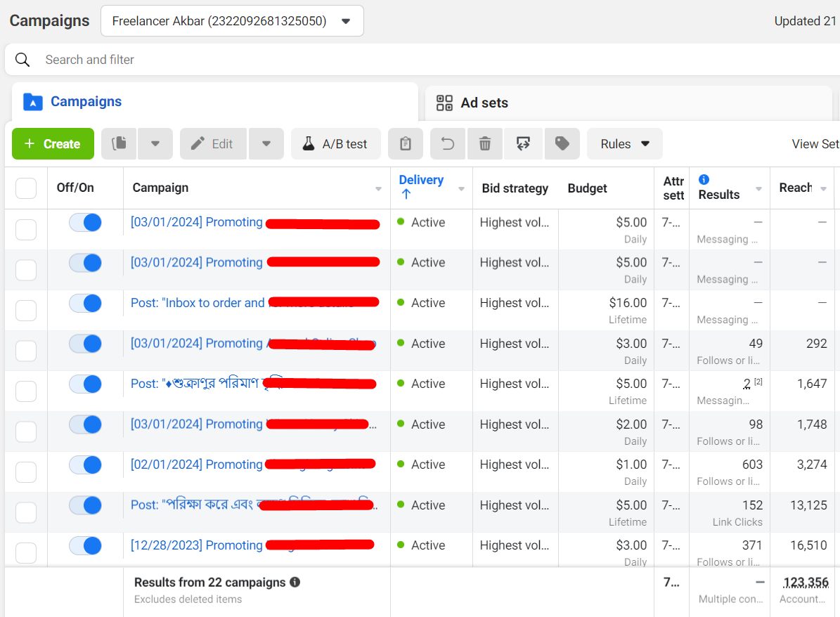Click the Results column info icon
The image size is (840, 617).
(x=704, y=180)
